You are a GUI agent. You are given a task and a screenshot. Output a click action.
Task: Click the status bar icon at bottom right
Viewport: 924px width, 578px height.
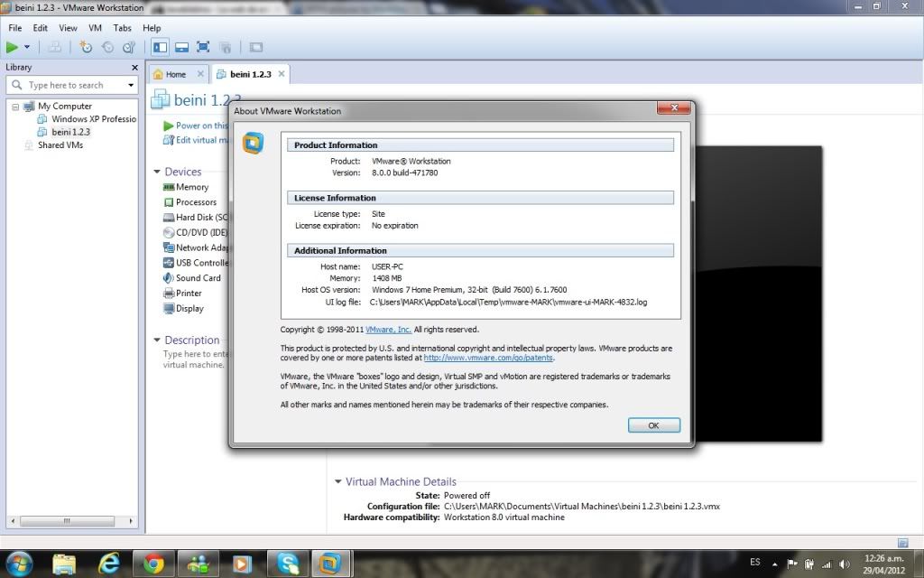tap(902, 542)
